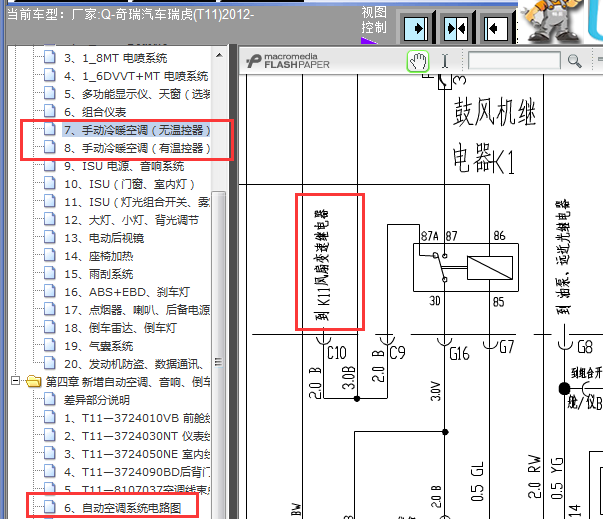Click the FlashPaper search text field
Image resolution: width=603 pixels, height=519 pixels.
click(514, 61)
